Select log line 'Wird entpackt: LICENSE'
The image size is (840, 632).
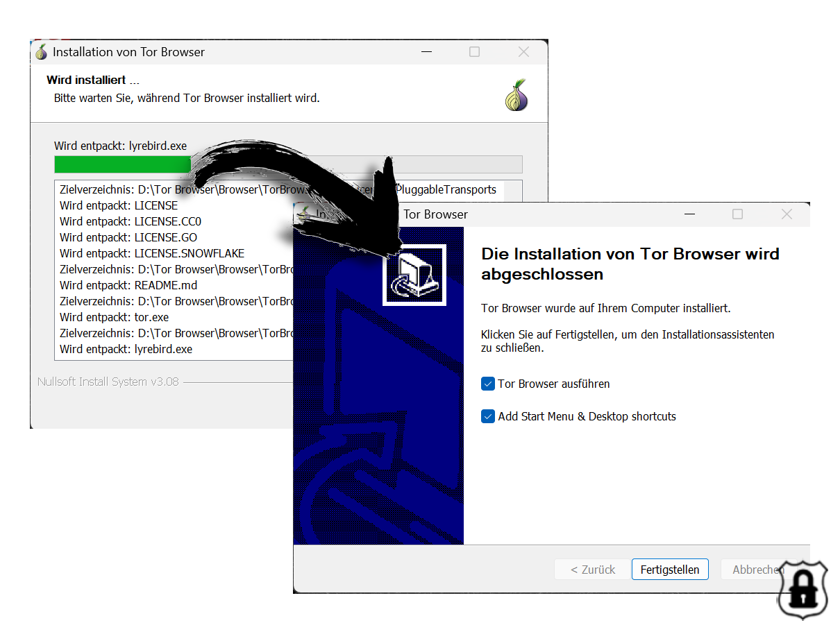pos(119,205)
